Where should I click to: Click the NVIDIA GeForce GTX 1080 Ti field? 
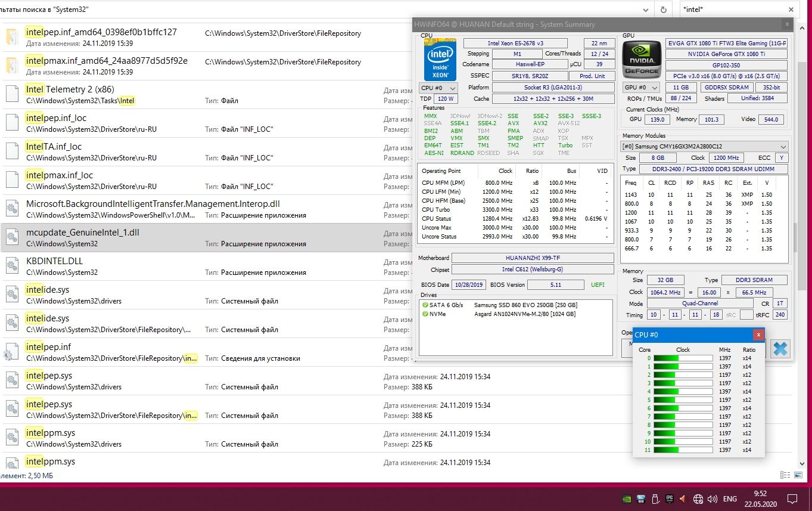pyautogui.click(x=726, y=54)
